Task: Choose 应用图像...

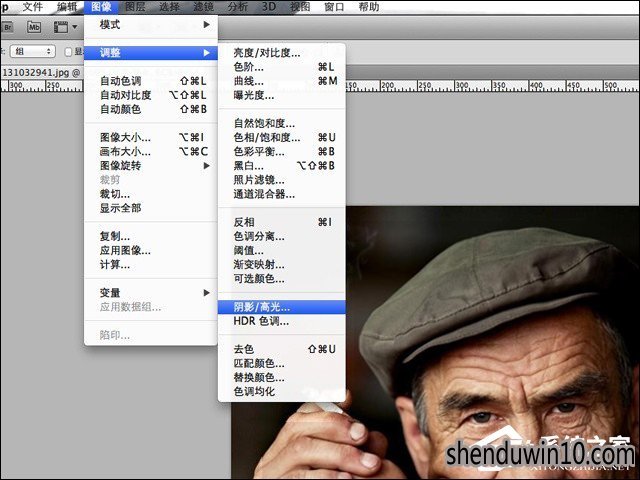Action: [151, 251]
